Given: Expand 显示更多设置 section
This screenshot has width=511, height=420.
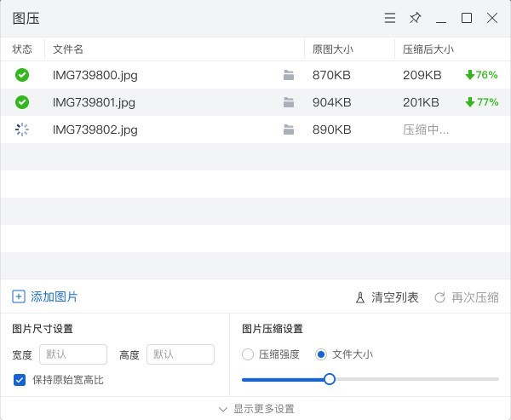Looking at the screenshot, I should click(x=255, y=409).
